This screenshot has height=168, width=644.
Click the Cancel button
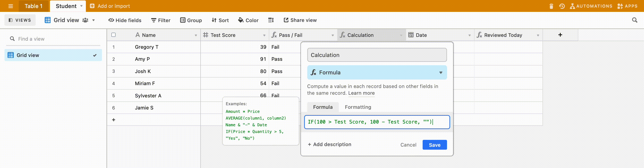[x=408, y=145]
